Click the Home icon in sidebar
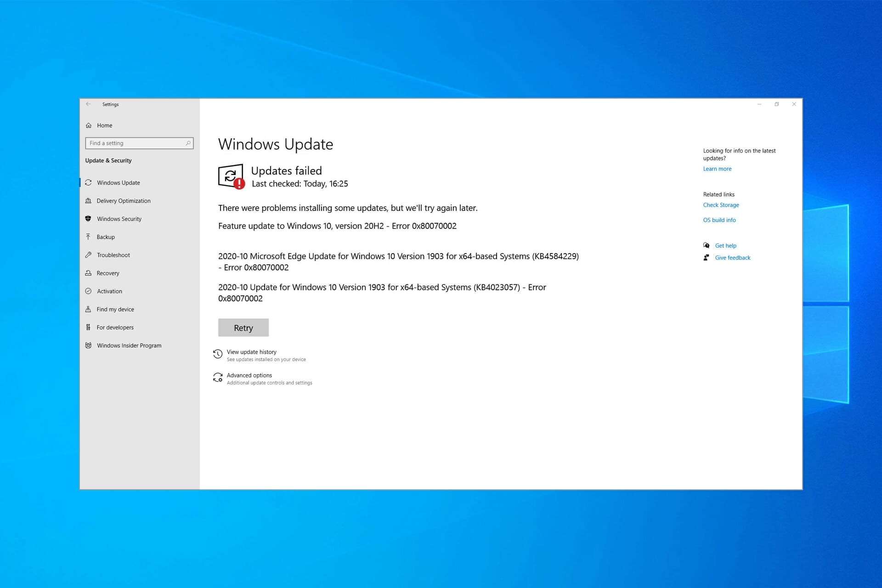 click(x=89, y=125)
